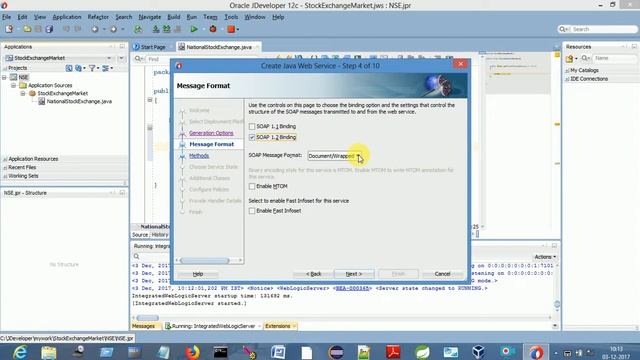Viewport: 640px width, 360px height.
Task: Open the VirtualBox taskbar icon
Action: click(479, 352)
